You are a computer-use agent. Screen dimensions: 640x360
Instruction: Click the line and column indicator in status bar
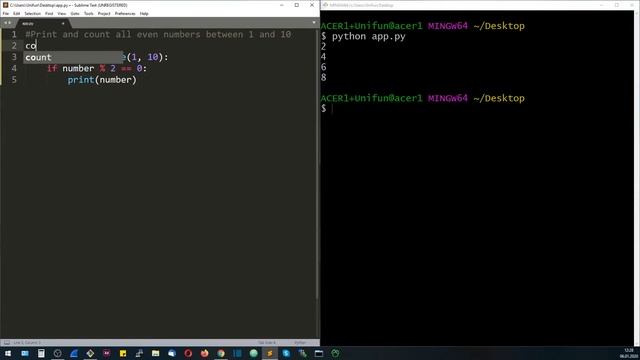coord(27,342)
